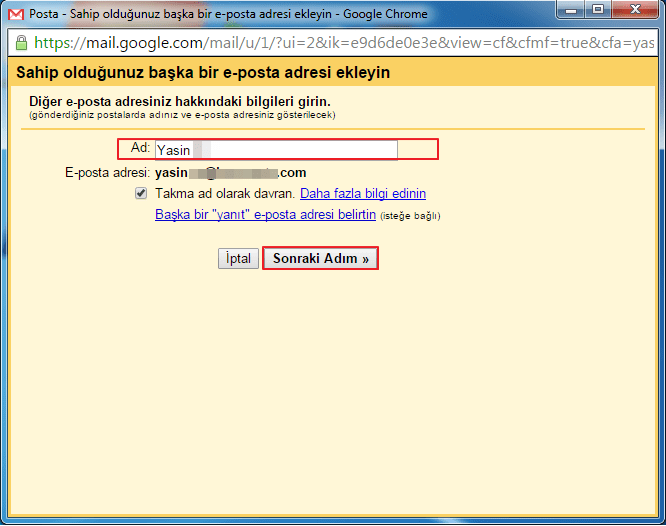Open 'Daha fazla bilgi edinin' link

click(x=363, y=193)
